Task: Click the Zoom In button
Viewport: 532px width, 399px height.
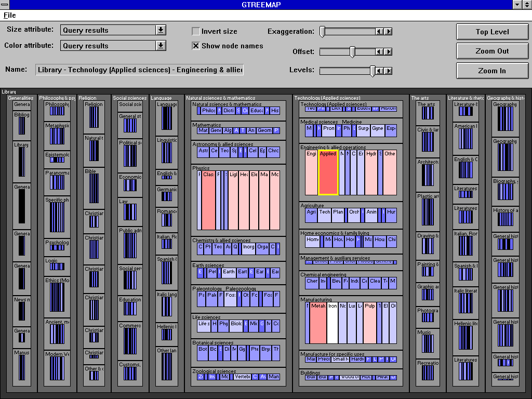Action: pos(492,71)
